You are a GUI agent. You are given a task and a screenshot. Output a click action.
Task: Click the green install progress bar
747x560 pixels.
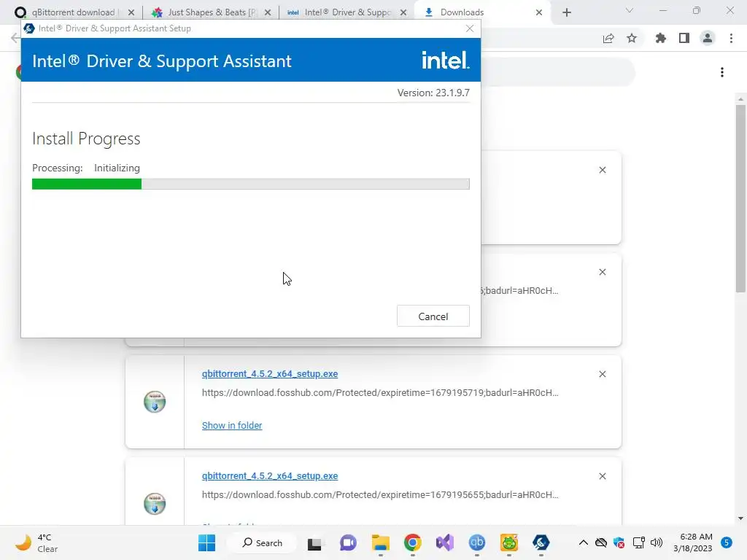pyautogui.click(x=87, y=184)
